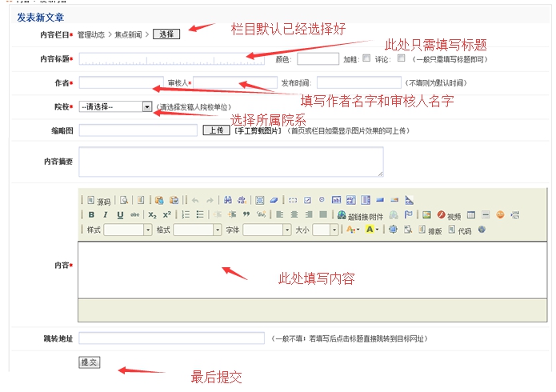Click the 源码 source view button
The height and width of the screenshot is (392, 556).
point(98,200)
